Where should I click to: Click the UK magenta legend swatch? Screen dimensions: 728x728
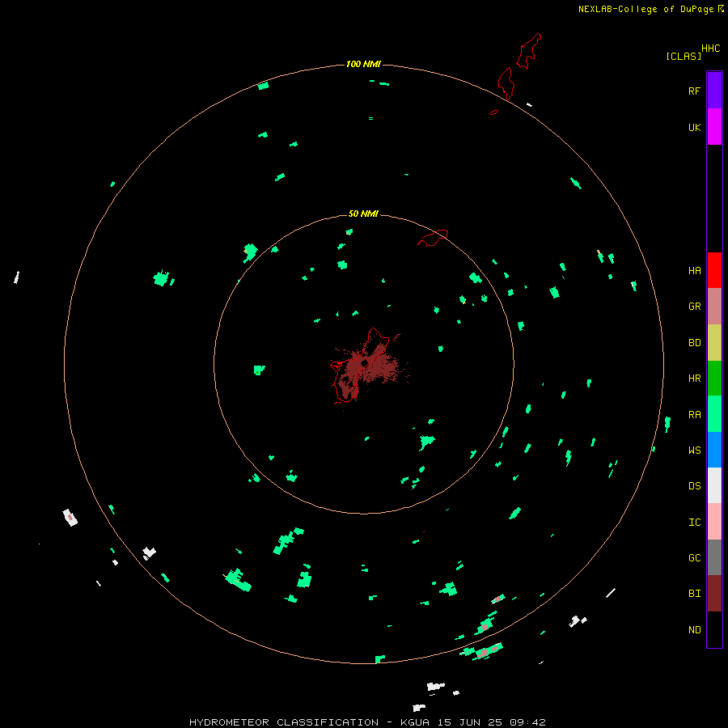pyautogui.click(x=714, y=126)
